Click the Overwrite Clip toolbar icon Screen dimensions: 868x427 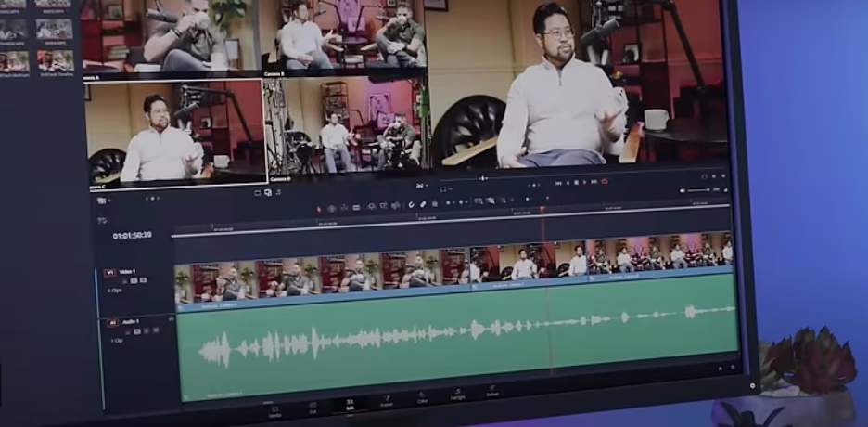coord(382,205)
